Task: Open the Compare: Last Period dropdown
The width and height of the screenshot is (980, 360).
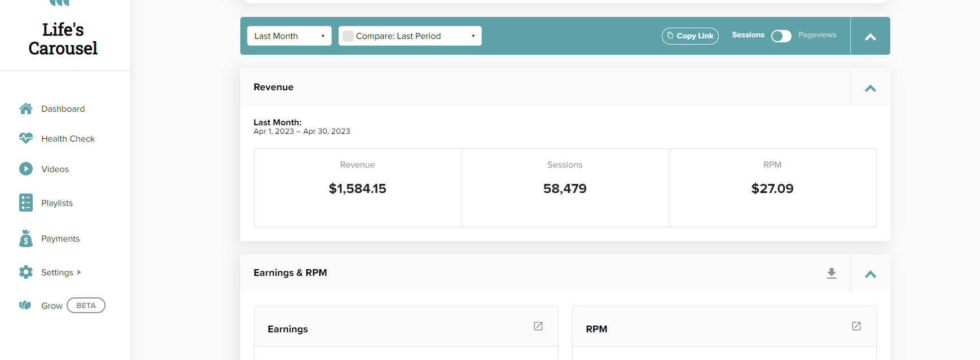Action: [x=410, y=36]
